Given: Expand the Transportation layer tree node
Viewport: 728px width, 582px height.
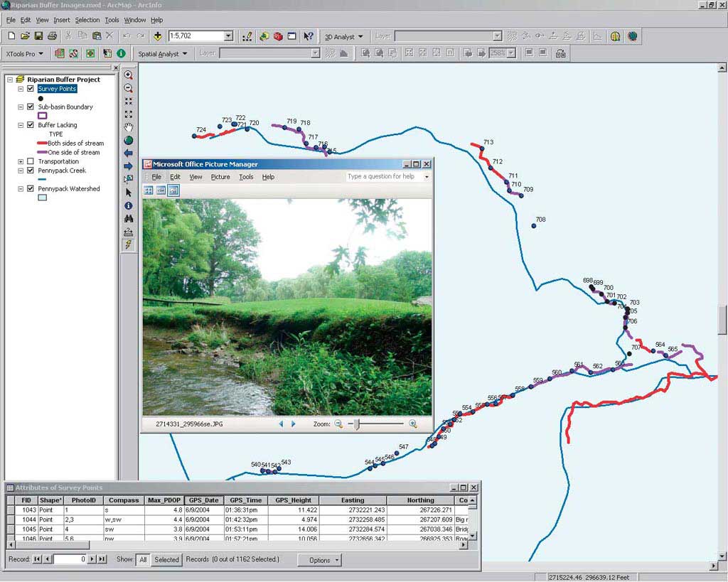Looking at the screenshot, I should click(21, 161).
